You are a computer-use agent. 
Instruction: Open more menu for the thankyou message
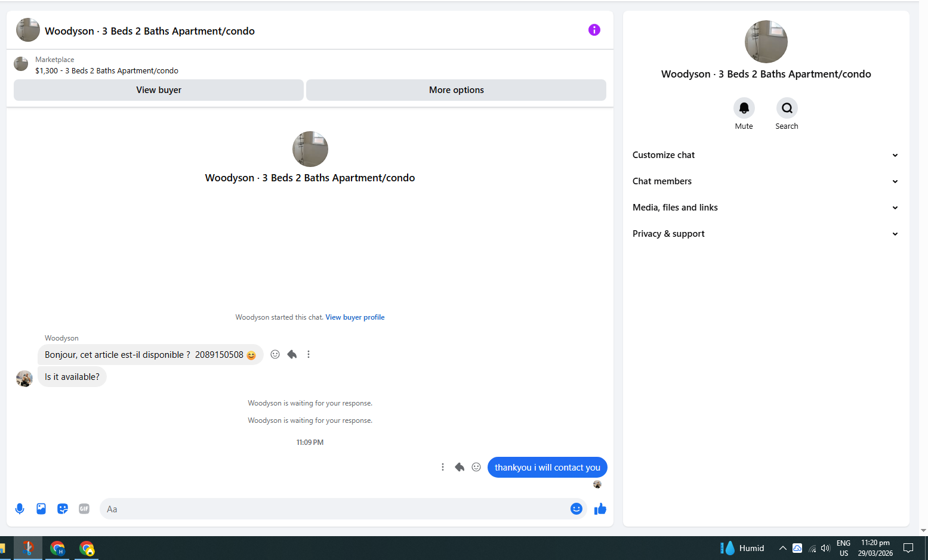click(x=443, y=467)
